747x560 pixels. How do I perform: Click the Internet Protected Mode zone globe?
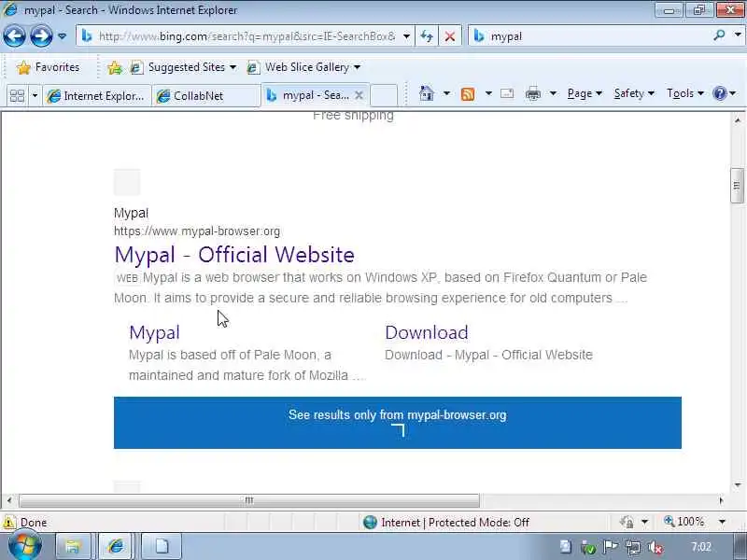coord(370,523)
